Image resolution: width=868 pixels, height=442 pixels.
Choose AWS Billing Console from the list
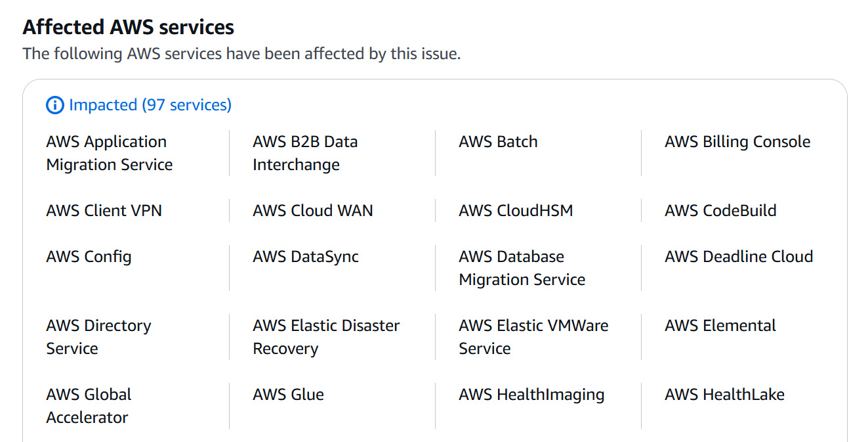pyautogui.click(x=737, y=142)
